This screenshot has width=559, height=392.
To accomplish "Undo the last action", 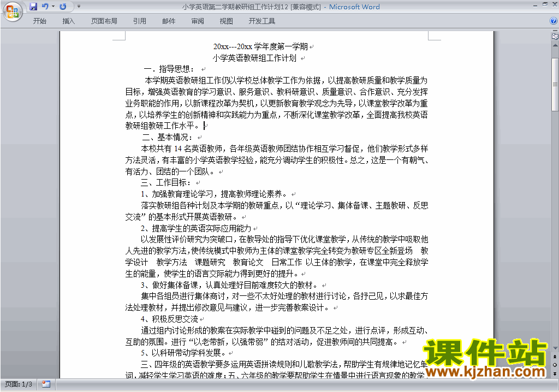I will point(45,7).
